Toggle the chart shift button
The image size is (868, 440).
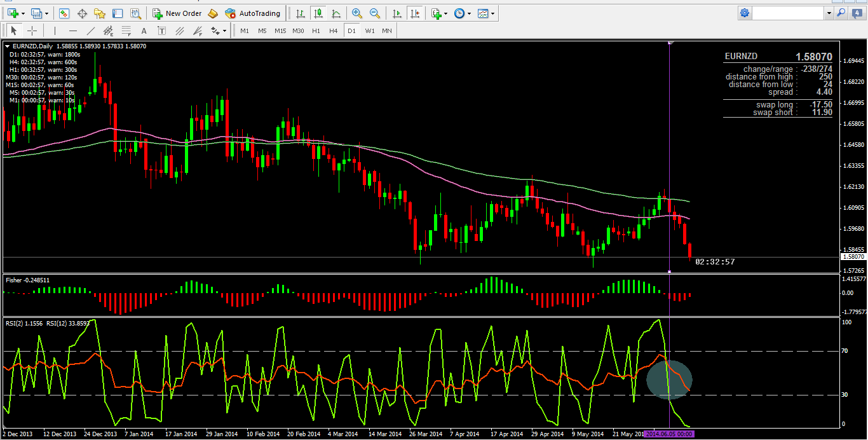tap(415, 13)
